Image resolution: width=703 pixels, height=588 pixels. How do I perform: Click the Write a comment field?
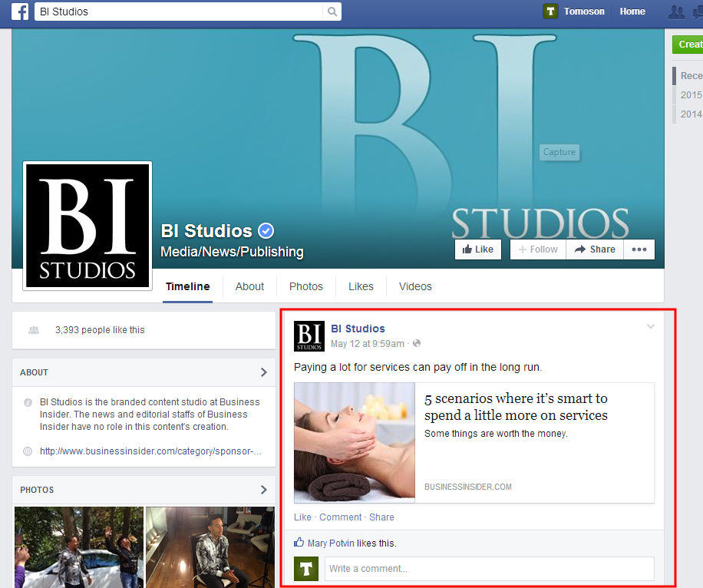pos(490,569)
